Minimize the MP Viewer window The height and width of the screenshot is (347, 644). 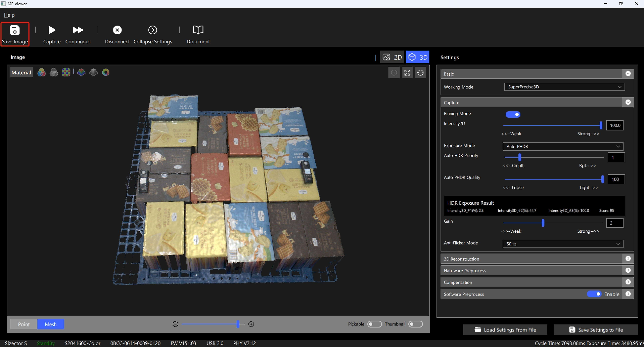coord(606,4)
